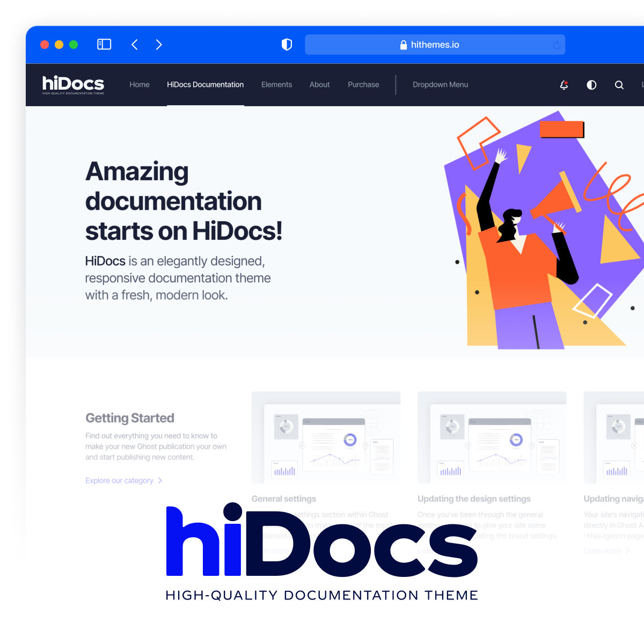
Task: Click the hiDocs logo in the navbar
Action: click(x=73, y=84)
